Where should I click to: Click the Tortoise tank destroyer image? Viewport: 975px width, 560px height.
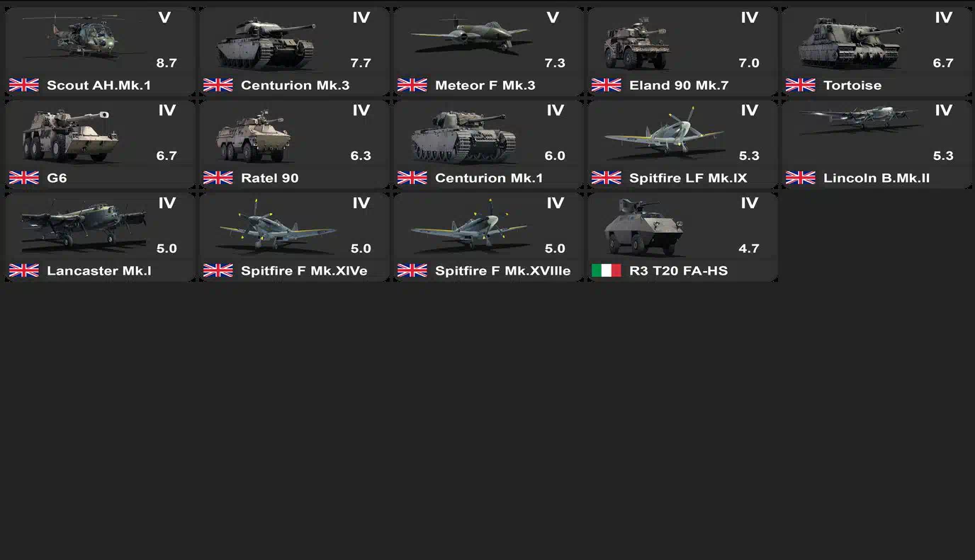point(850,43)
